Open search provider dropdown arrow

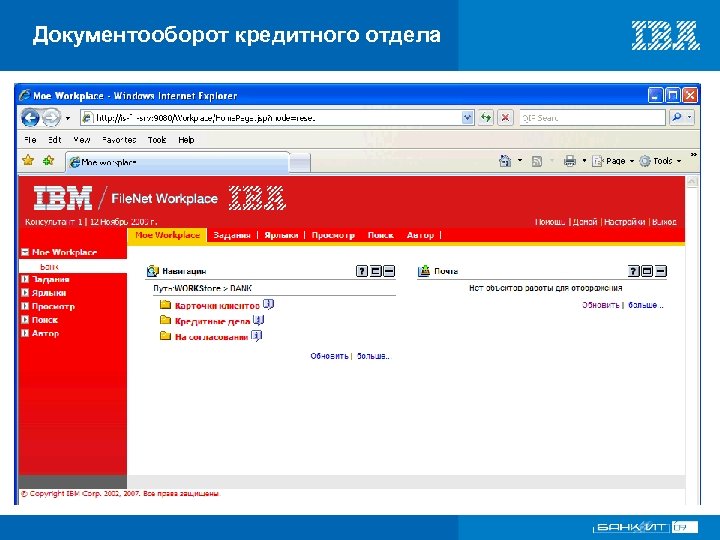(x=689, y=118)
